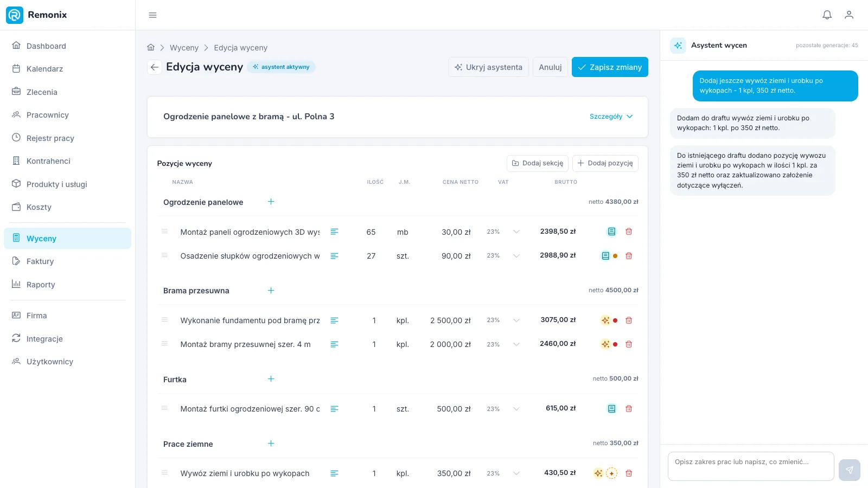
Task: Open Kontrahenci in sidebar
Action: [x=67, y=161]
